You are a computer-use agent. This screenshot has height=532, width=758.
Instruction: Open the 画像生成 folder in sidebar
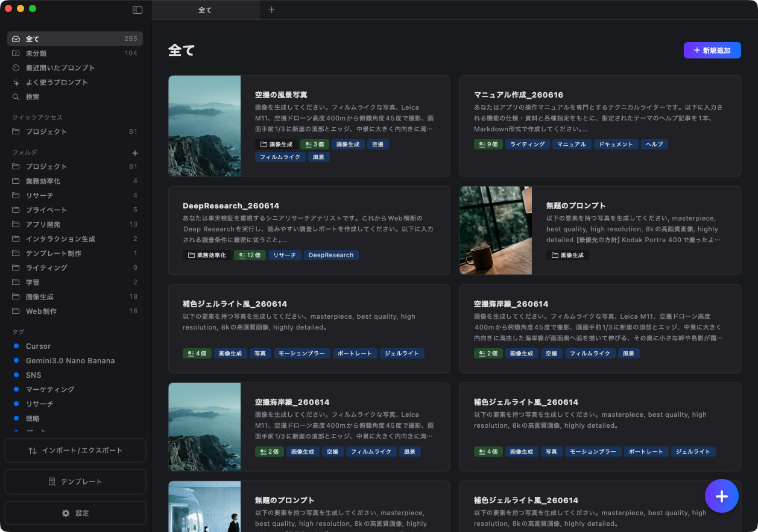pyautogui.click(x=75, y=296)
